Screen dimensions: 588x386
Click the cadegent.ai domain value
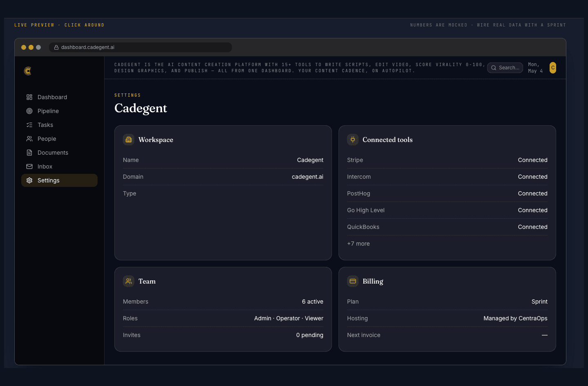[307, 177]
